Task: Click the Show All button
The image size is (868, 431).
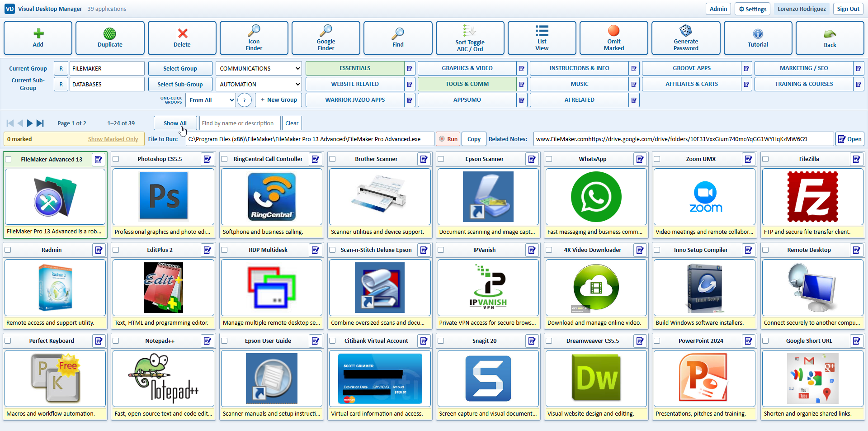Action: click(175, 123)
